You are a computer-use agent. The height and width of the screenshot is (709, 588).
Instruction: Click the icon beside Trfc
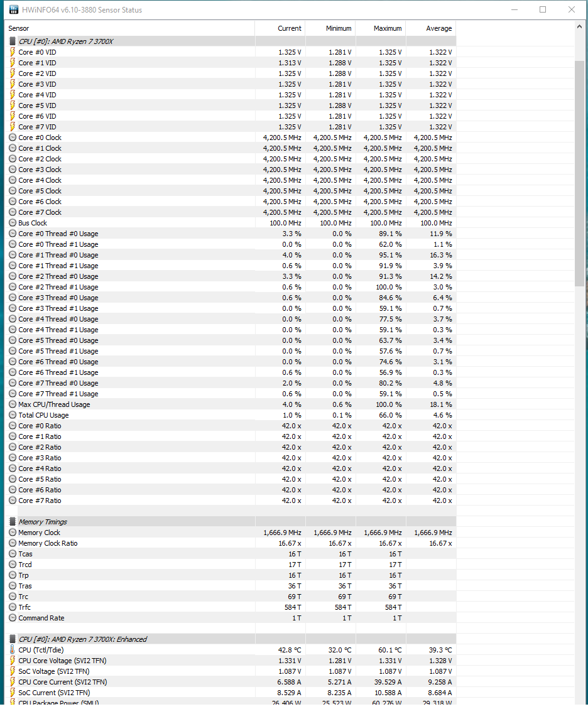click(x=13, y=607)
